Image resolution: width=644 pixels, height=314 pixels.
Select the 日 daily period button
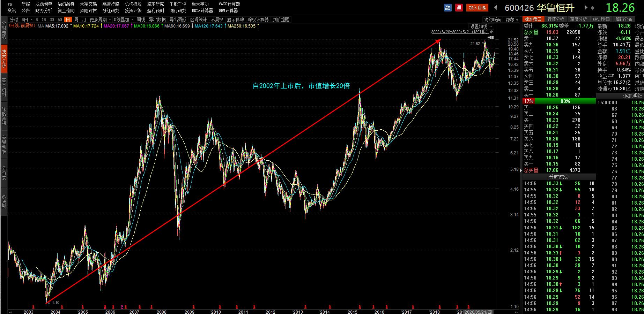click(x=68, y=20)
